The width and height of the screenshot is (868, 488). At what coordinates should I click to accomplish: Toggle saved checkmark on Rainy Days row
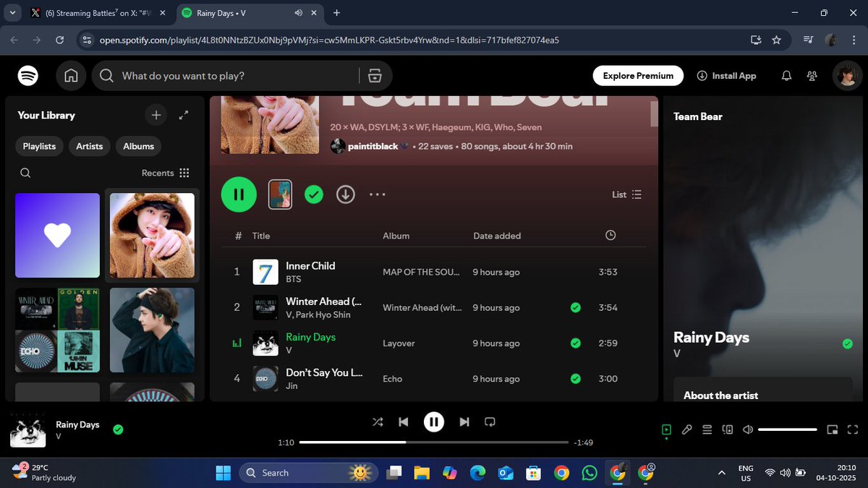point(575,343)
